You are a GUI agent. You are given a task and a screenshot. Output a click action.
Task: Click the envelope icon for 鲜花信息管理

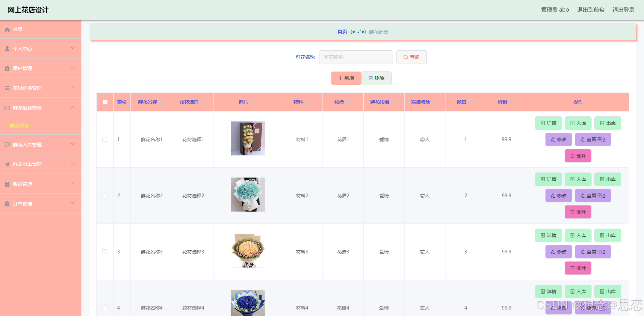pos(7,108)
